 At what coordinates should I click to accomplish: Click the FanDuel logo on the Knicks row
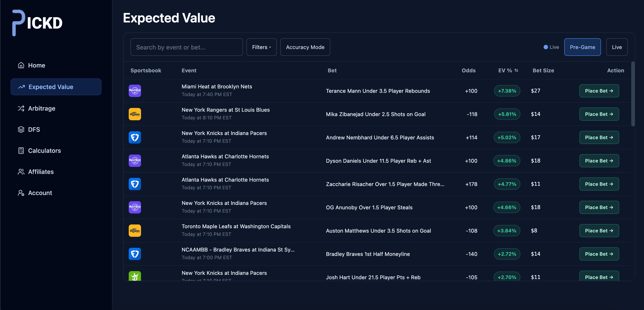click(134, 137)
